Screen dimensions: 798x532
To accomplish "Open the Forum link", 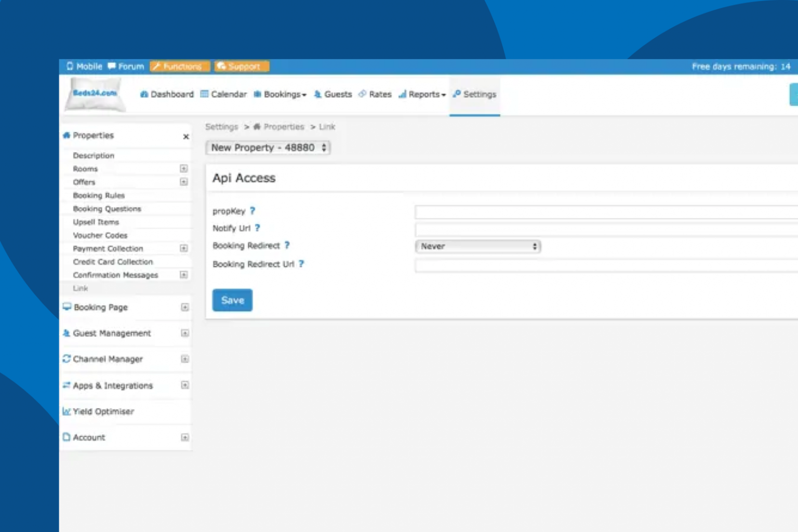I will click(x=126, y=66).
